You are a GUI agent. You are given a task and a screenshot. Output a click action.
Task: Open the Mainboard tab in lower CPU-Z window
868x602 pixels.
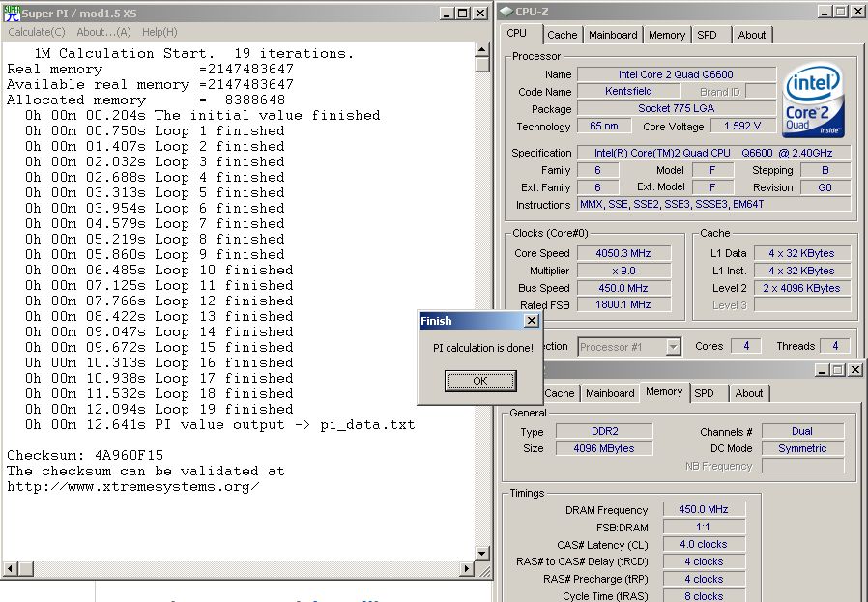pos(610,393)
